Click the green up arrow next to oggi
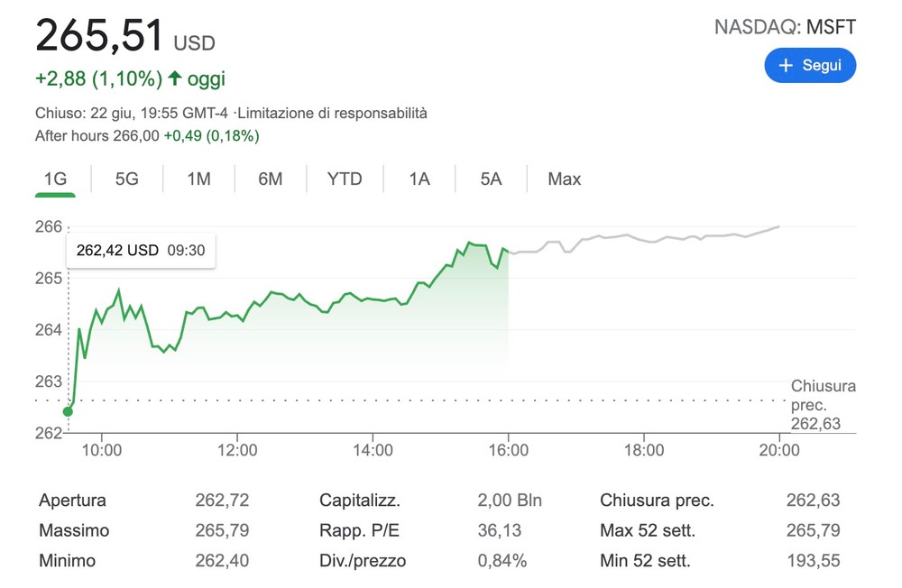This screenshot has height=588, width=902. [x=175, y=78]
